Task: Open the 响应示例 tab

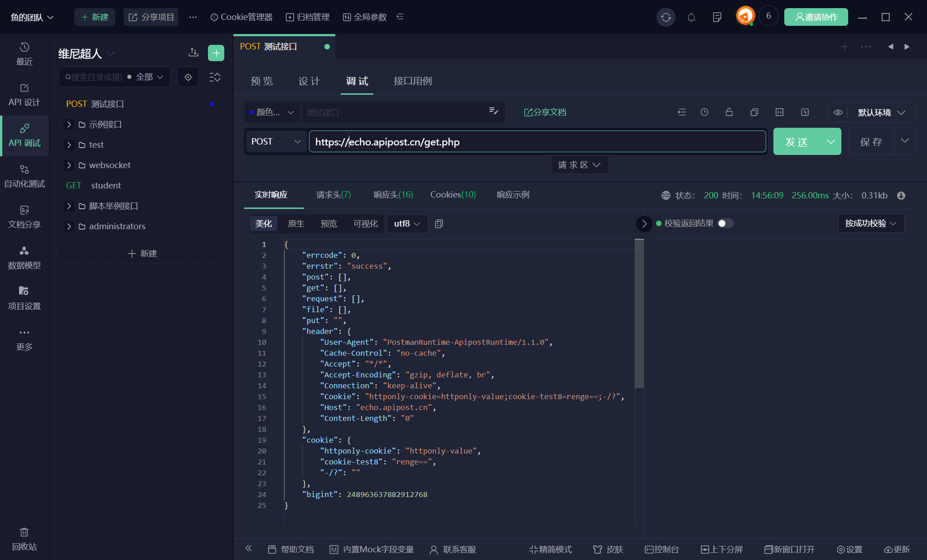Action: pyautogui.click(x=513, y=195)
